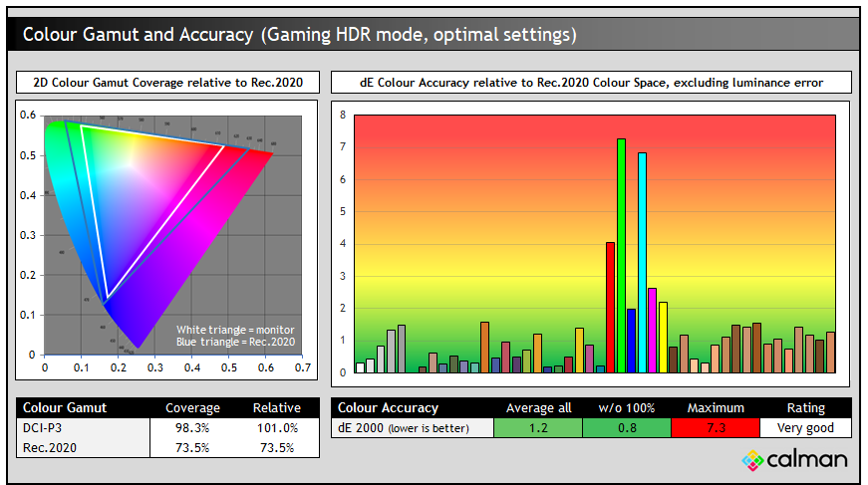
Task: Click the tall red bar in the chart
Action: point(610,307)
